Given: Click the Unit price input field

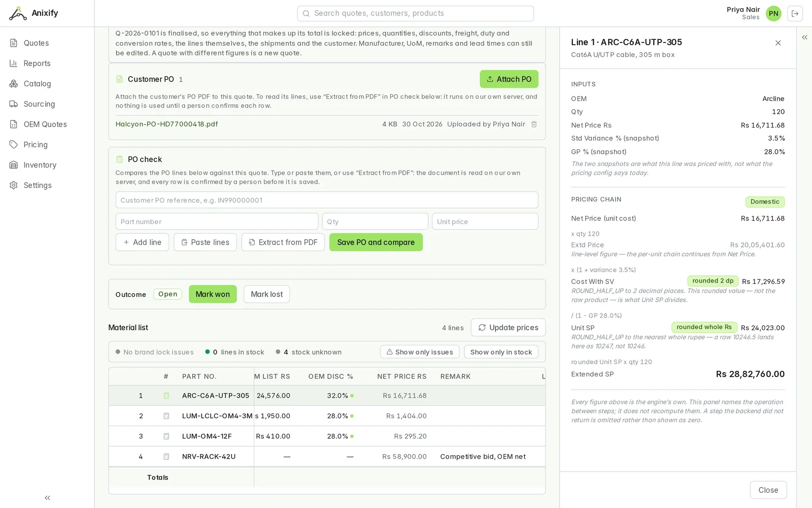Looking at the screenshot, I should pos(485,221).
